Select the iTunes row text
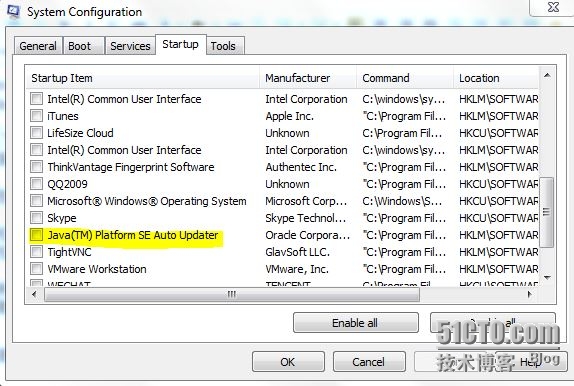Image resolution: width=574 pixels, height=386 pixels. click(x=63, y=116)
